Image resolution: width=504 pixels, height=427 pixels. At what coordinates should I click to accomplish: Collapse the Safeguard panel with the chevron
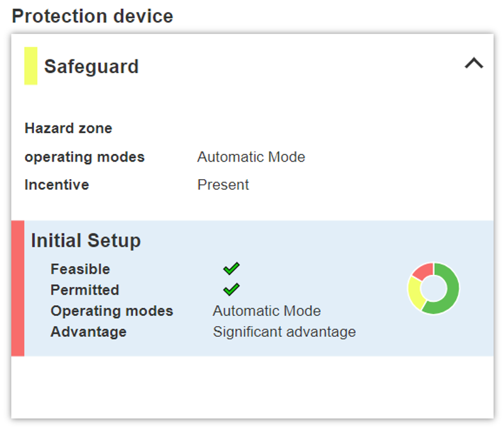point(474,63)
